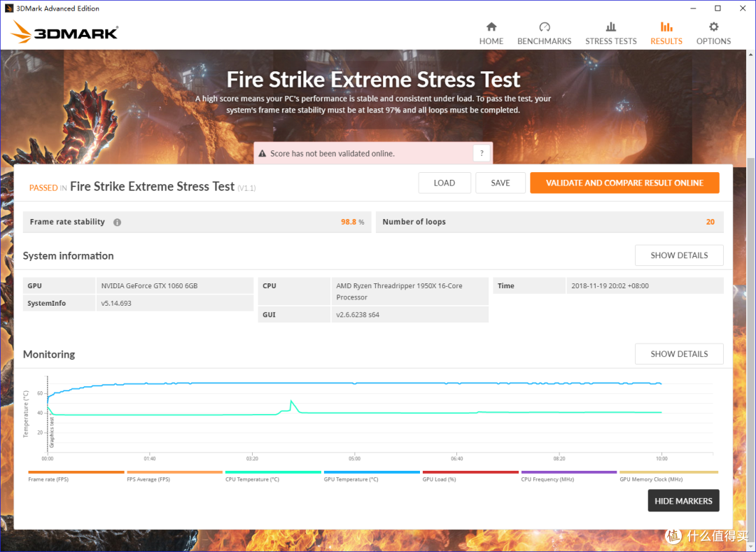
Task: Toggle CPU Frequency legend swatch
Action: tap(569, 472)
